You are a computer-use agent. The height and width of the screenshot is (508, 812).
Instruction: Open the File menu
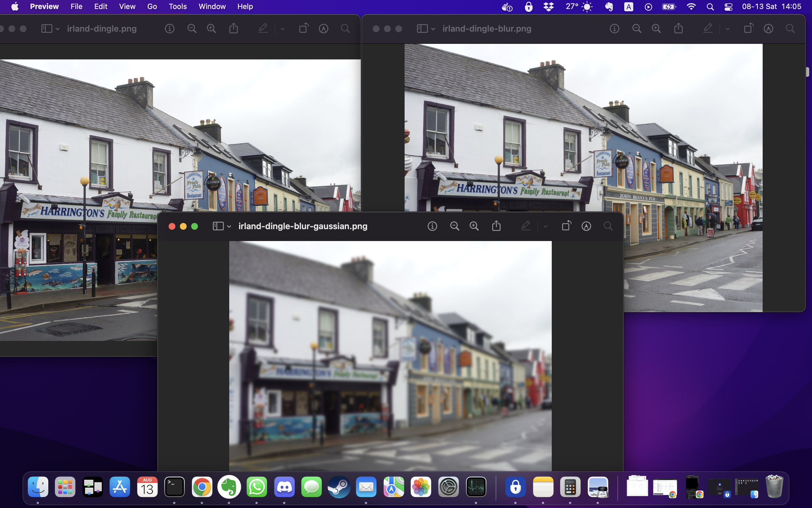pyautogui.click(x=76, y=6)
